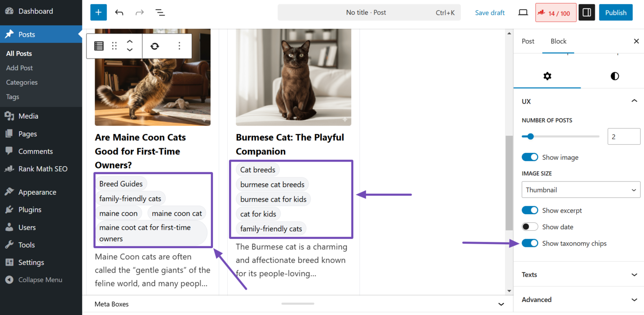Open the block inserter
The width and height of the screenshot is (644, 315).
pyautogui.click(x=98, y=12)
